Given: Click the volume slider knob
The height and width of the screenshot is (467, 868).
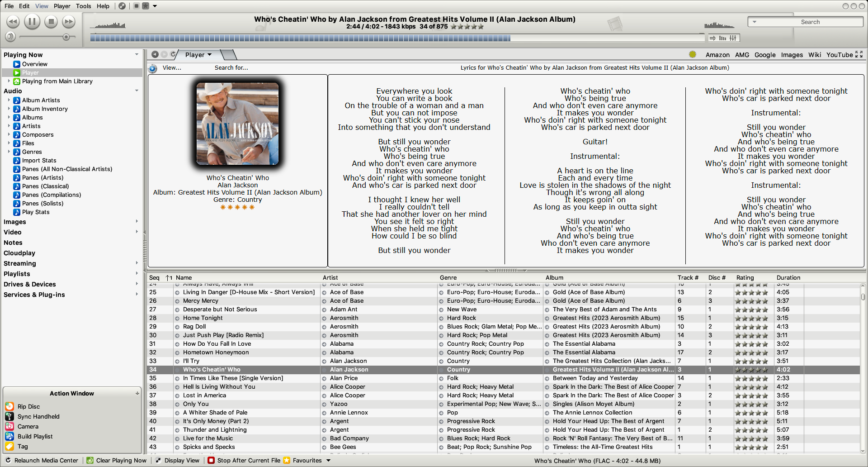Looking at the screenshot, I should 66,37.
